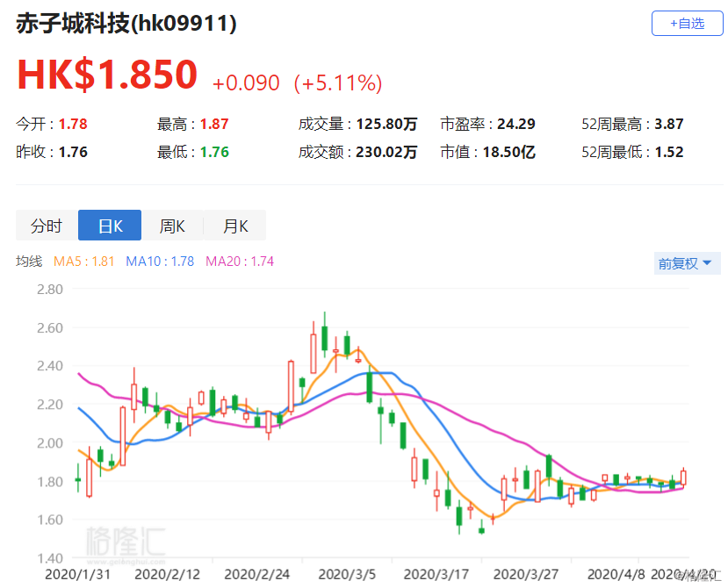Open the 月K monthly chart tab
Screen dimensions: 728x588
[235, 226]
